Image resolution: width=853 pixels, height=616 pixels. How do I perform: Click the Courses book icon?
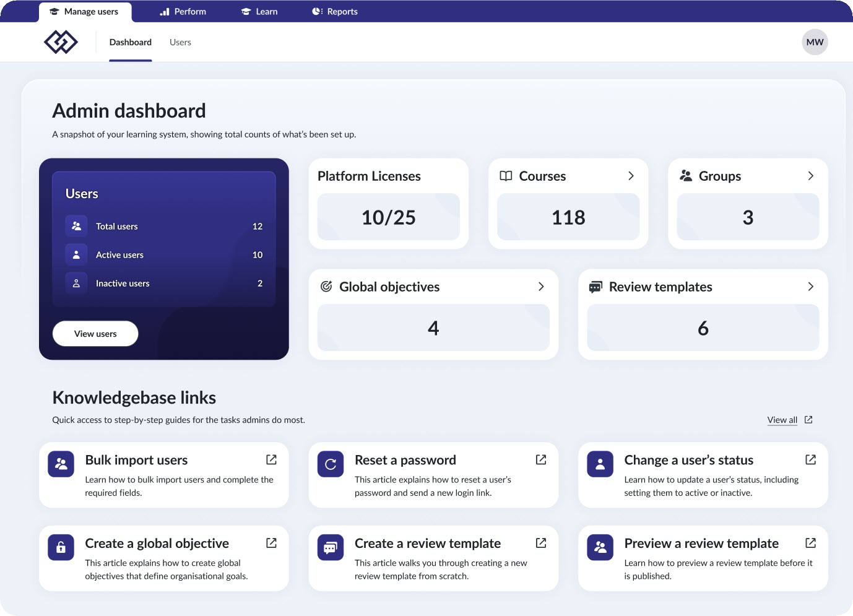point(506,176)
